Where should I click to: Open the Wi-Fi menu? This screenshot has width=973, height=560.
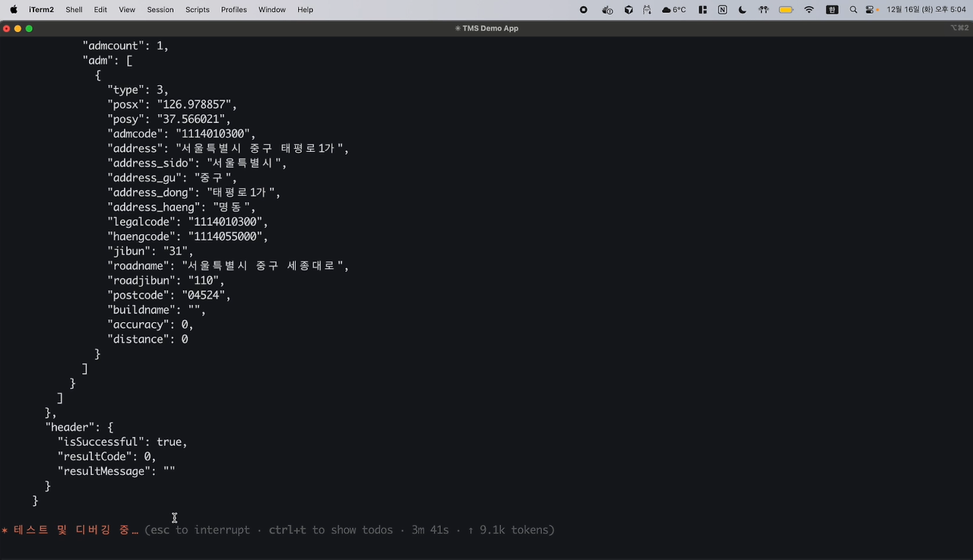809,10
